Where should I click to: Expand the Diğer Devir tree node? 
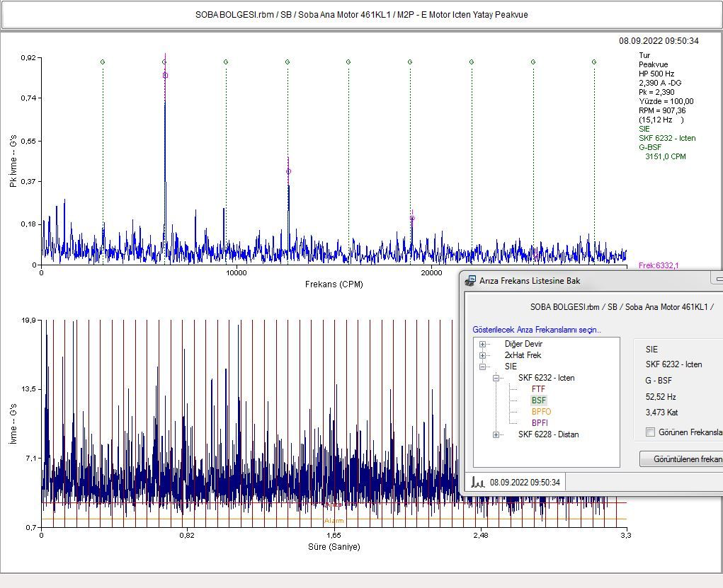(x=482, y=344)
